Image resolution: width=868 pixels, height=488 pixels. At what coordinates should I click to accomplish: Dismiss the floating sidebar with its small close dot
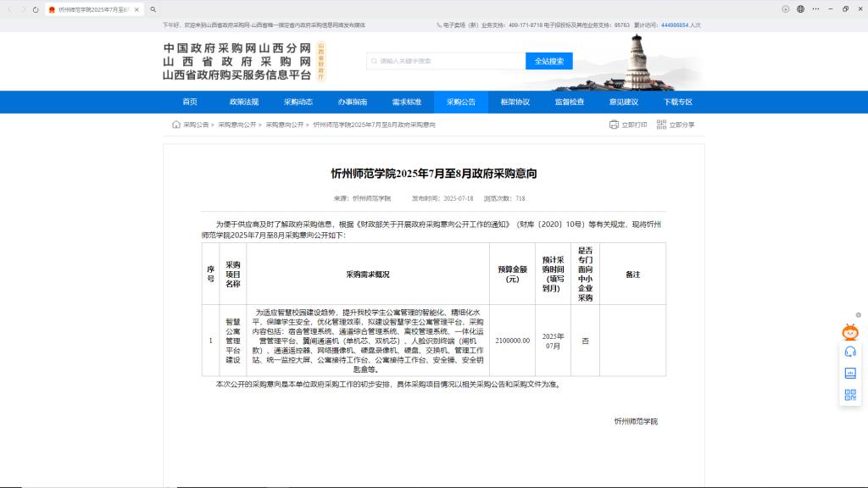pyautogui.click(x=859, y=315)
